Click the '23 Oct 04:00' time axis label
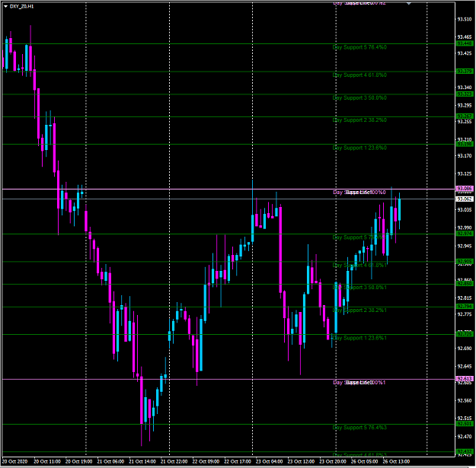The width and height of the screenshot is (476, 468). (x=270, y=461)
